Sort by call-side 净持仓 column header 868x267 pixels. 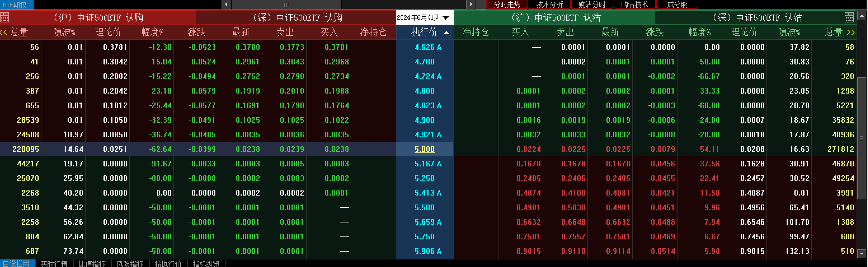click(x=373, y=32)
